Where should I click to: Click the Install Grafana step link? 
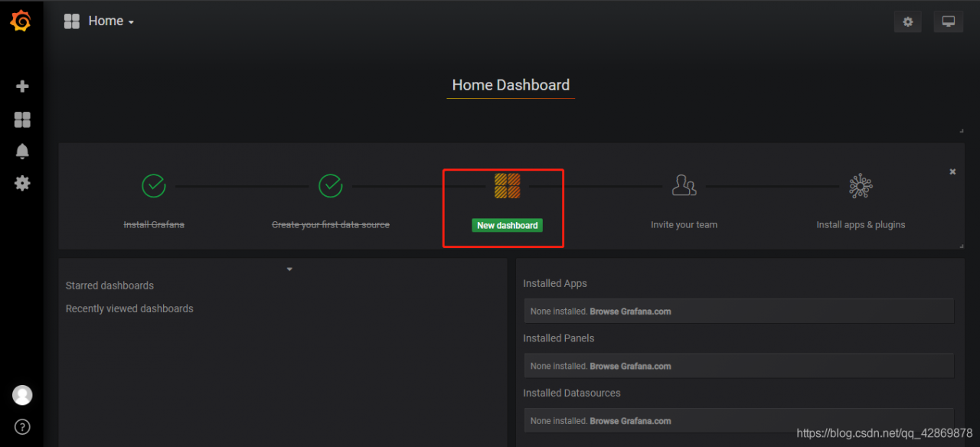(x=154, y=225)
